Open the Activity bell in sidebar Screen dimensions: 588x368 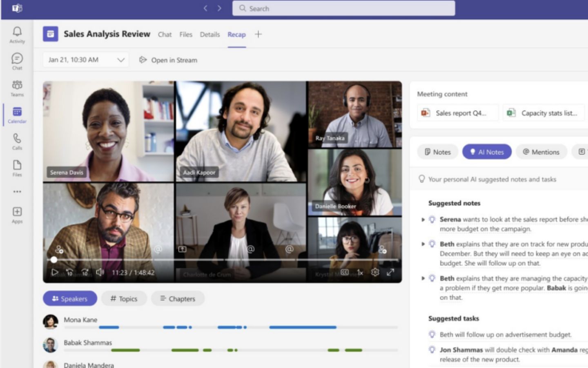click(x=17, y=35)
